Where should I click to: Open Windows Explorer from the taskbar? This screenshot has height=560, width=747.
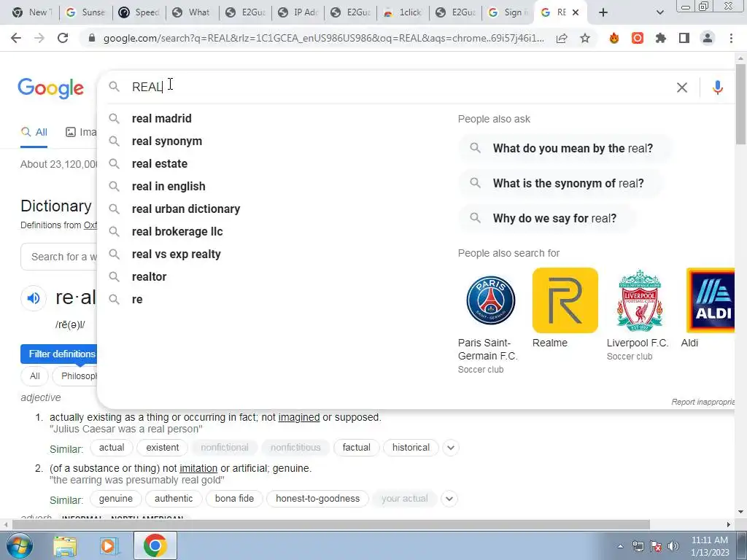point(65,546)
